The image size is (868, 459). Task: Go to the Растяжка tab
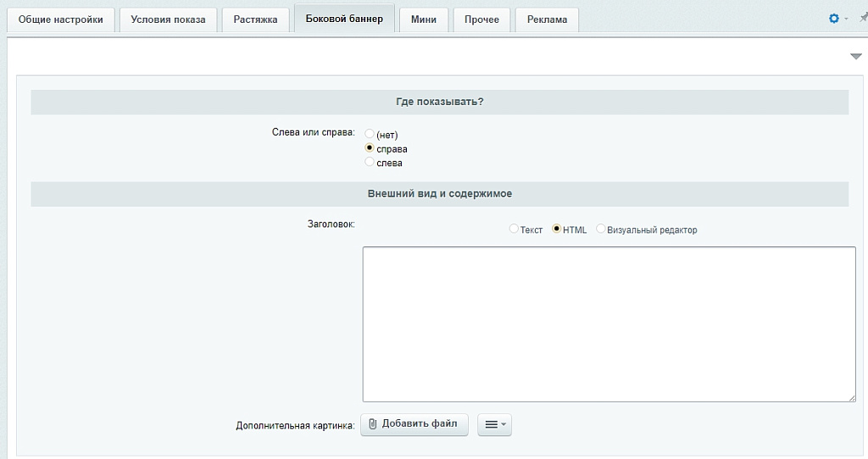tap(255, 19)
